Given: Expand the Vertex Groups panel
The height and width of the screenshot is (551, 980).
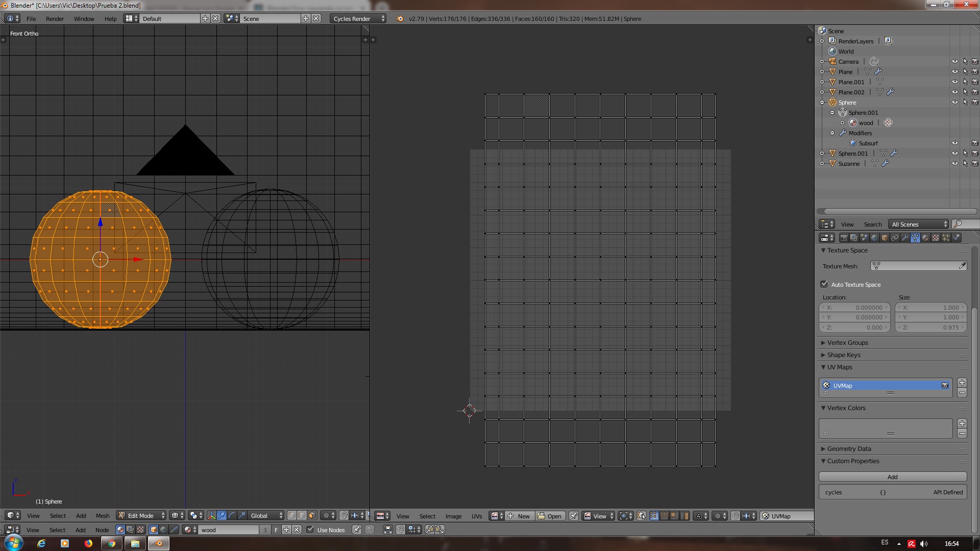Looking at the screenshot, I should [x=847, y=342].
